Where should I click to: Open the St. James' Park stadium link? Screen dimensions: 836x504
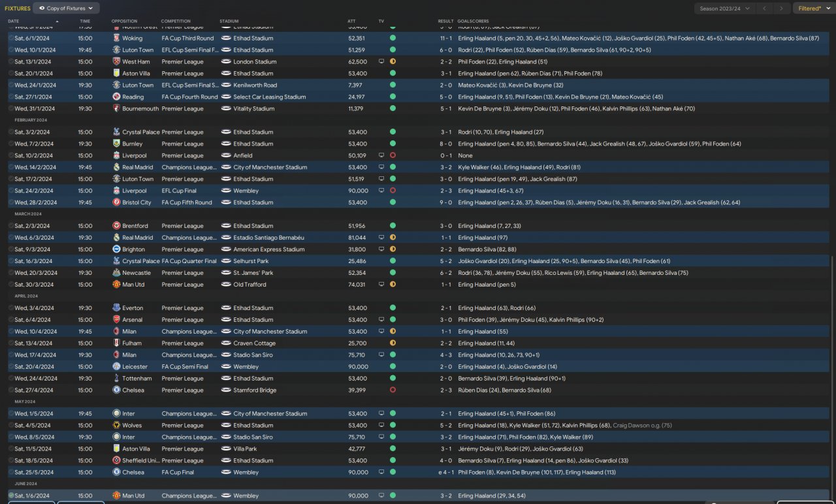pyautogui.click(x=253, y=274)
